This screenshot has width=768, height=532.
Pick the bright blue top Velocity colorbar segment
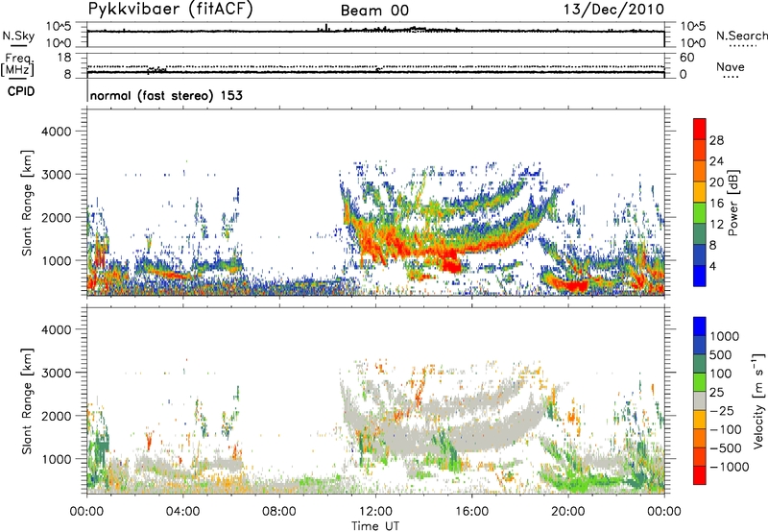point(700,326)
